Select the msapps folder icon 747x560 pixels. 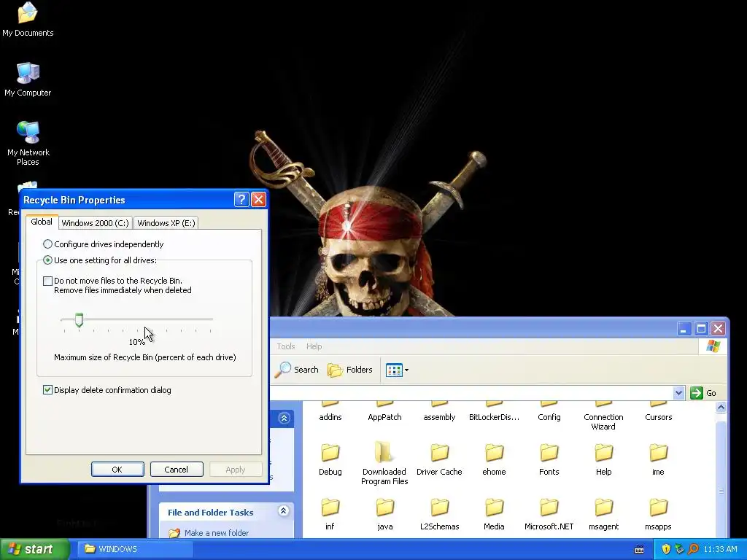(x=659, y=507)
